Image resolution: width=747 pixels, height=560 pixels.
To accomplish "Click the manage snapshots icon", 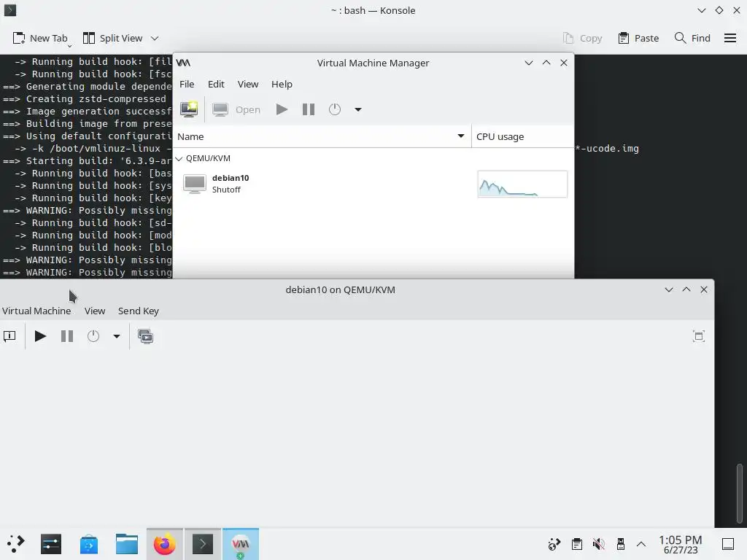I will click(x=145, y=336).
